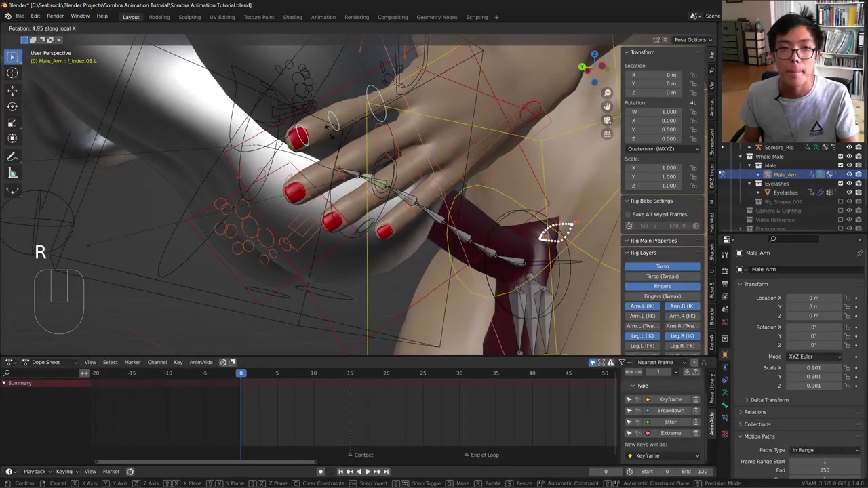Activate the Move tool in left toolbar
Viewport: 868px width, 488px height.
point(12,90)
